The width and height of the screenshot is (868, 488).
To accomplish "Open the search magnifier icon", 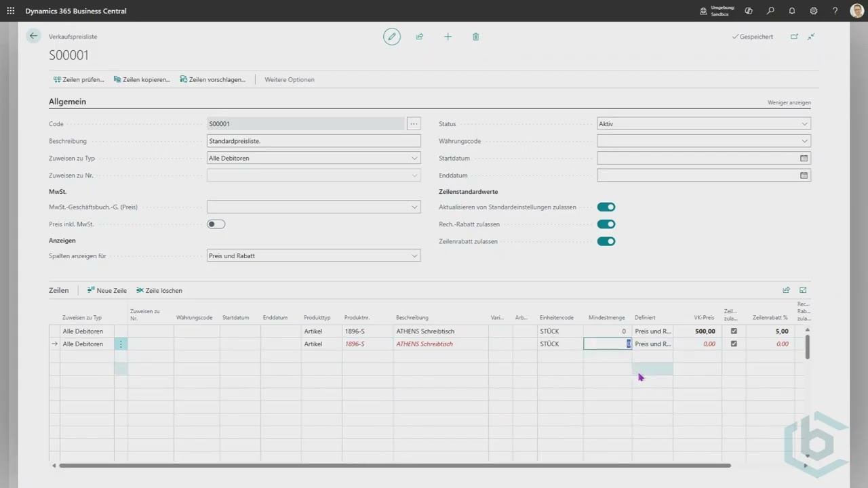I will [x=770, y=11].
